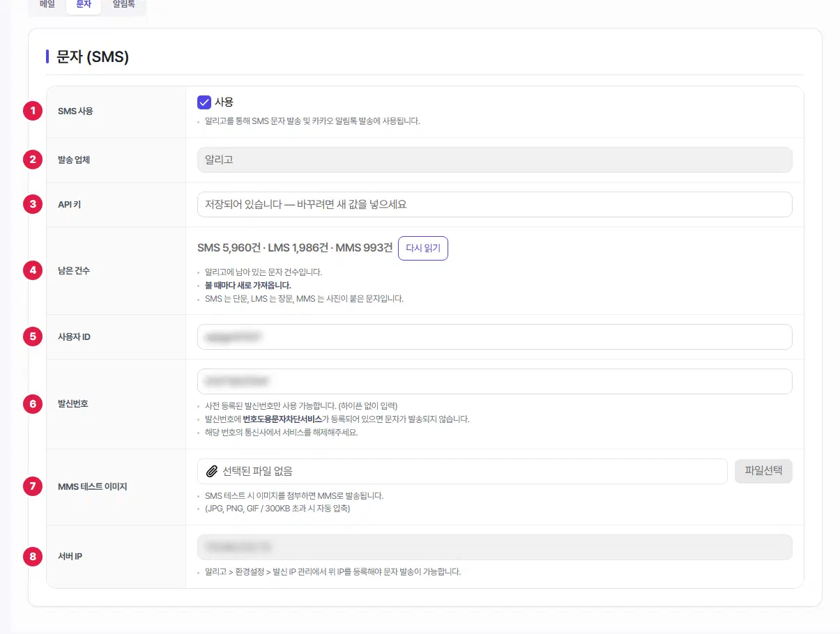Click the SMS 5,960건 balance text
This screenshot has width=840, height=634.
pos(228,247)
